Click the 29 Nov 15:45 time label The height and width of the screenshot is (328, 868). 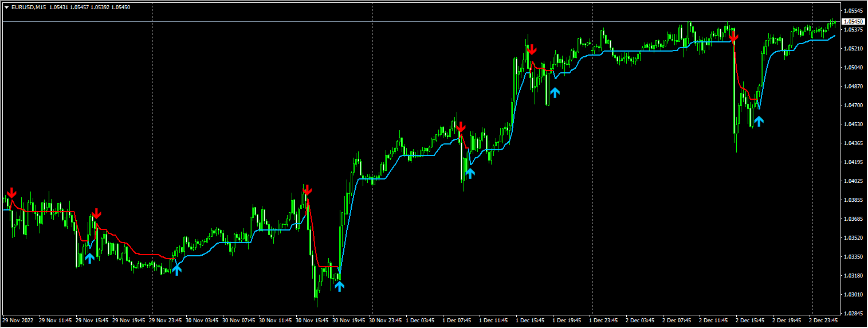click(91, 321)
